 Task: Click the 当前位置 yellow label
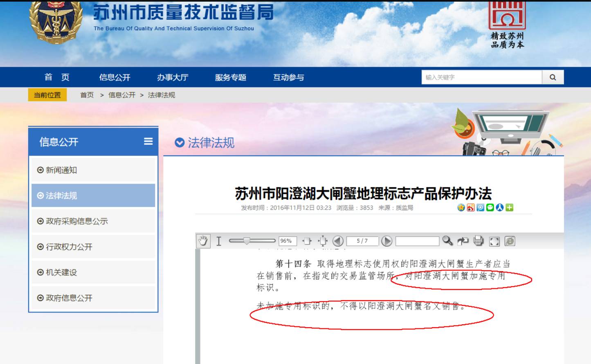(47, 95)
